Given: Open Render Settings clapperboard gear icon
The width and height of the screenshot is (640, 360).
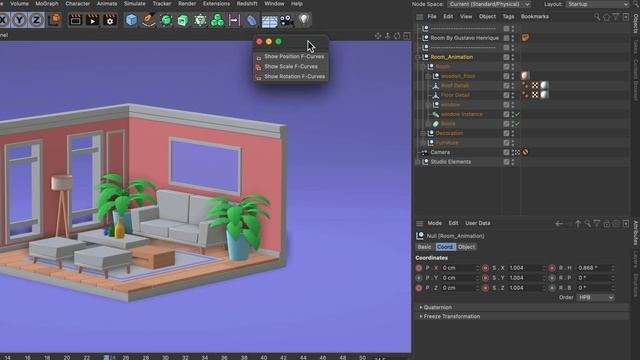Looking at the screenshot, I should click(109, 20).
